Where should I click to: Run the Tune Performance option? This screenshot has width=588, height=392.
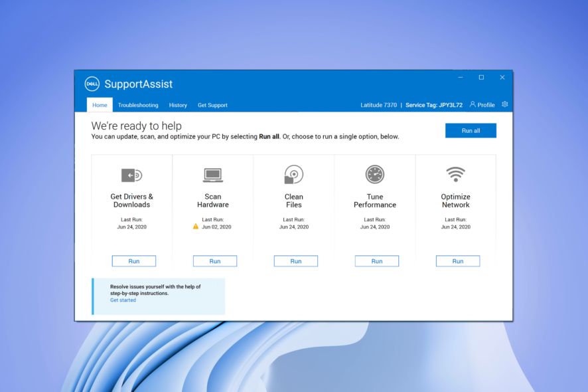377,261
